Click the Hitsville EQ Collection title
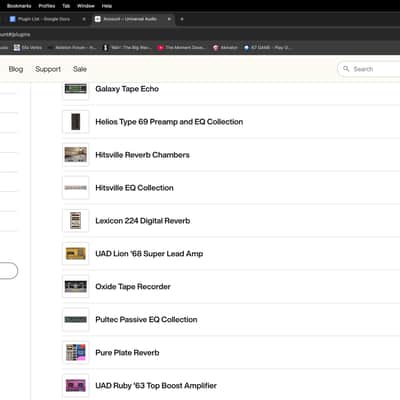 pos(134,188)
